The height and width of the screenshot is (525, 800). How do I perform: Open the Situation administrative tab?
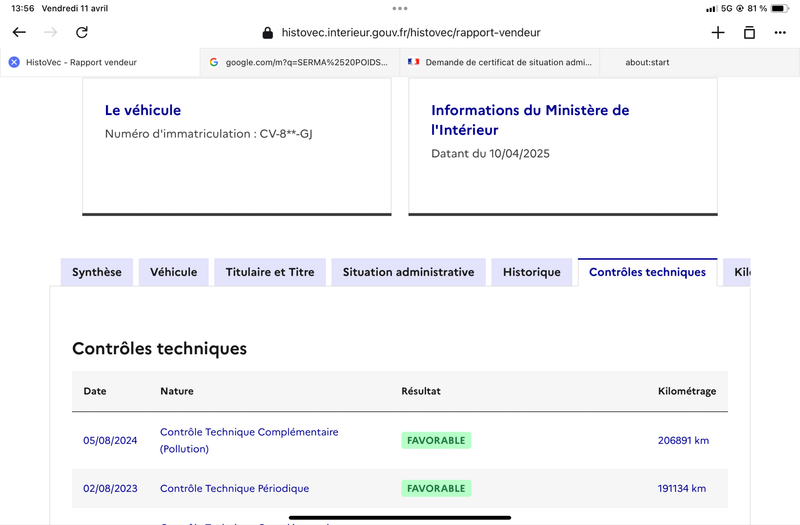coord(409,272)
